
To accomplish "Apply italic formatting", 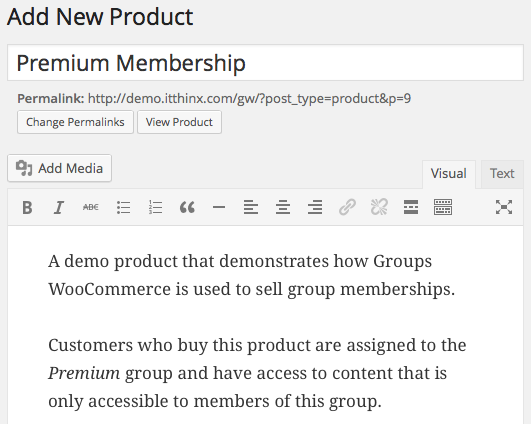I will pos(59,207).
